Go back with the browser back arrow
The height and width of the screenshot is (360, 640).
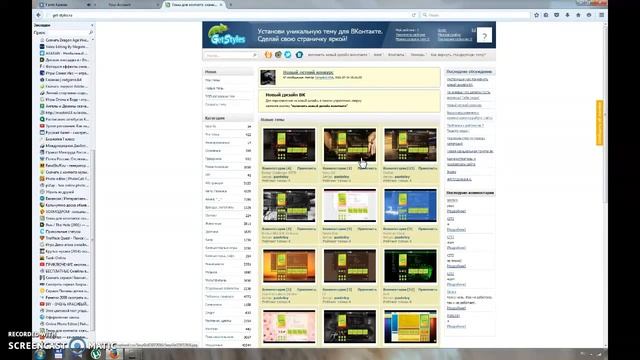point(39,15)
